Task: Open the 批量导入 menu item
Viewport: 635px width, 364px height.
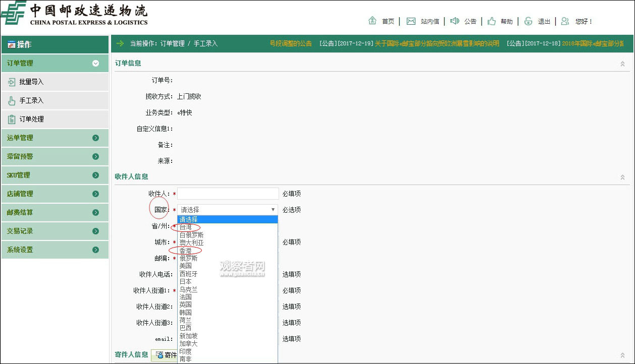Action: point(55,82)
